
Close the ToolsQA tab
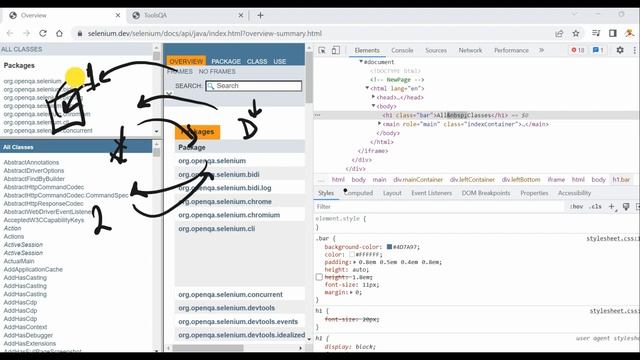241,15
